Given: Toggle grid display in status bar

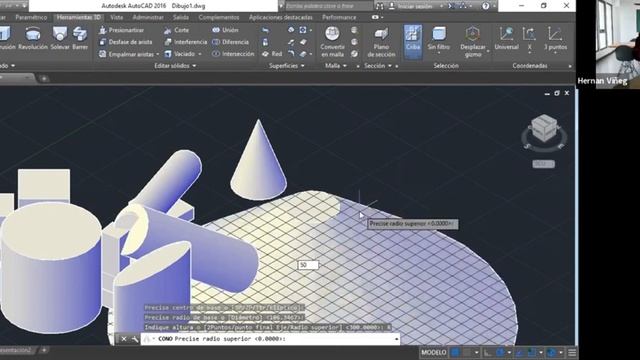Looking at the screenshot, I should click(455, 352).
